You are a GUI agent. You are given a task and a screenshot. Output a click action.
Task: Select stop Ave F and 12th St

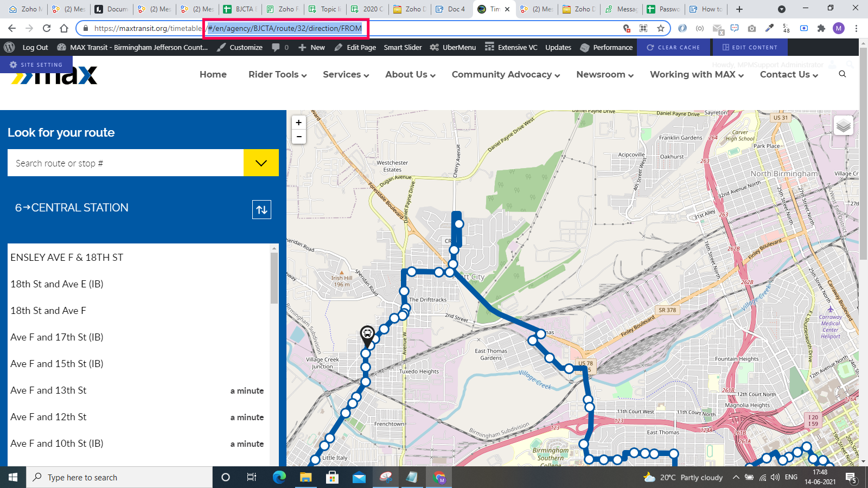coord(48,417)
